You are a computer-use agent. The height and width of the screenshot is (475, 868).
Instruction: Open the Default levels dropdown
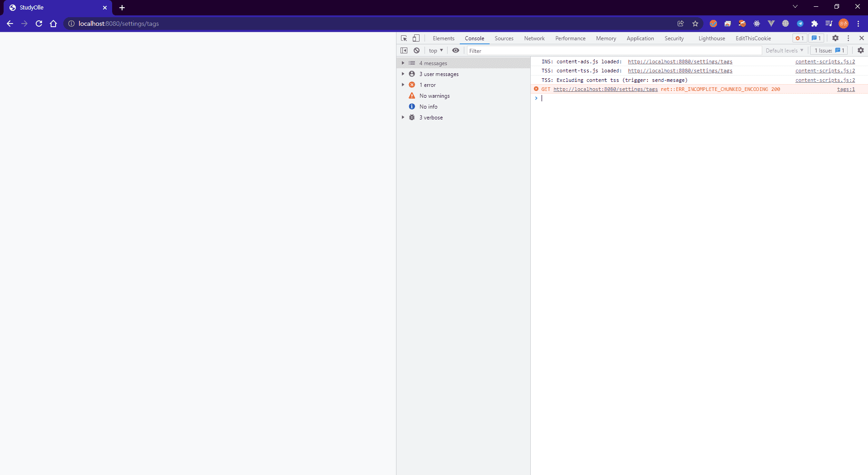pos(784,51)
